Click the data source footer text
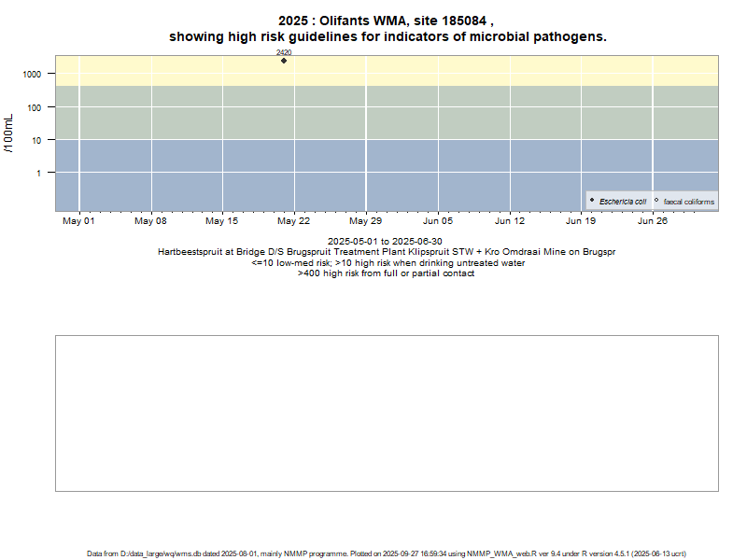This screenshot has height=560, width=747. [387, 553]
